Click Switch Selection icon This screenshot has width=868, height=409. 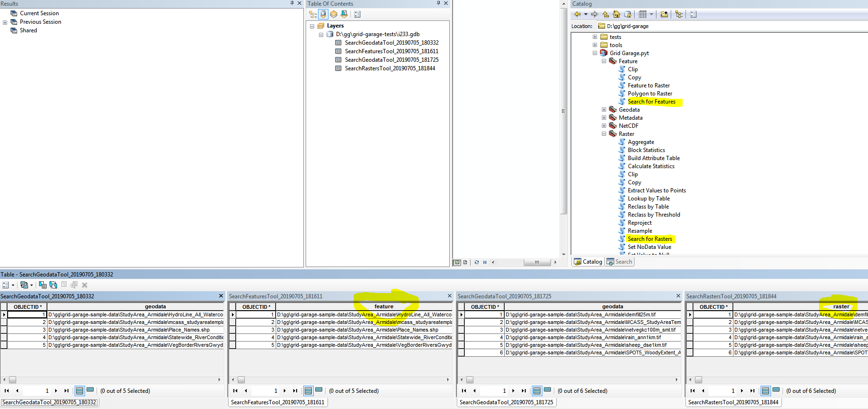coord(53,285)
